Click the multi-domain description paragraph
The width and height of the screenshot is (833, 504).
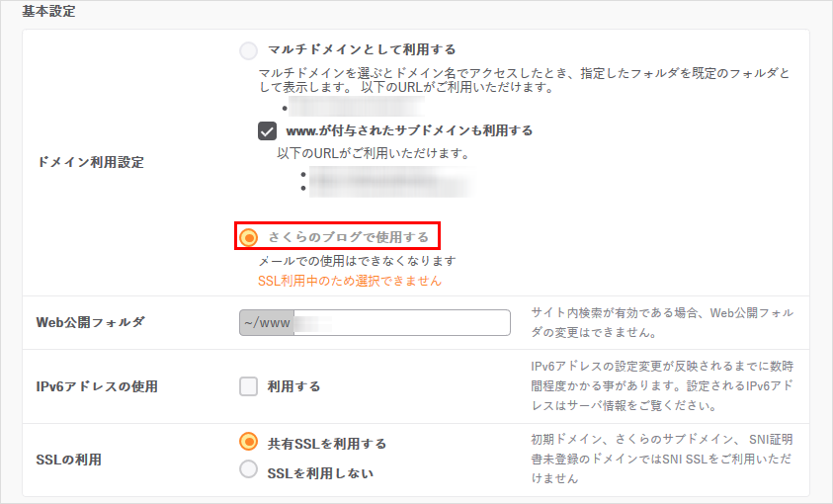coord(524,81)
